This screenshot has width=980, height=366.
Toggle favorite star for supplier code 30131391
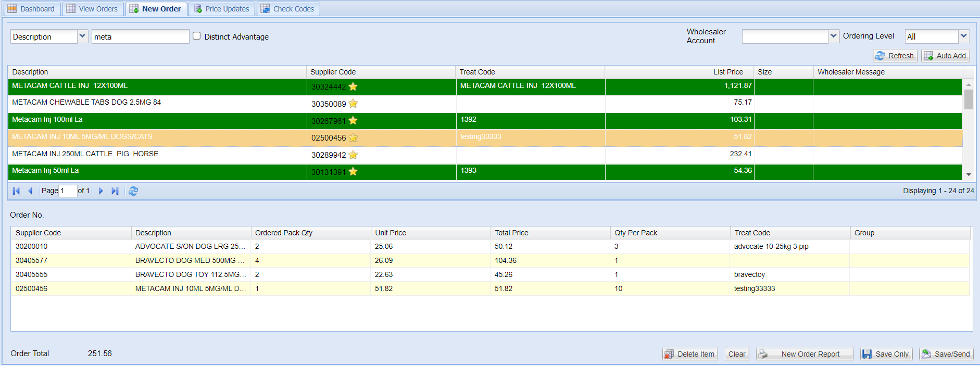[353, 172]
